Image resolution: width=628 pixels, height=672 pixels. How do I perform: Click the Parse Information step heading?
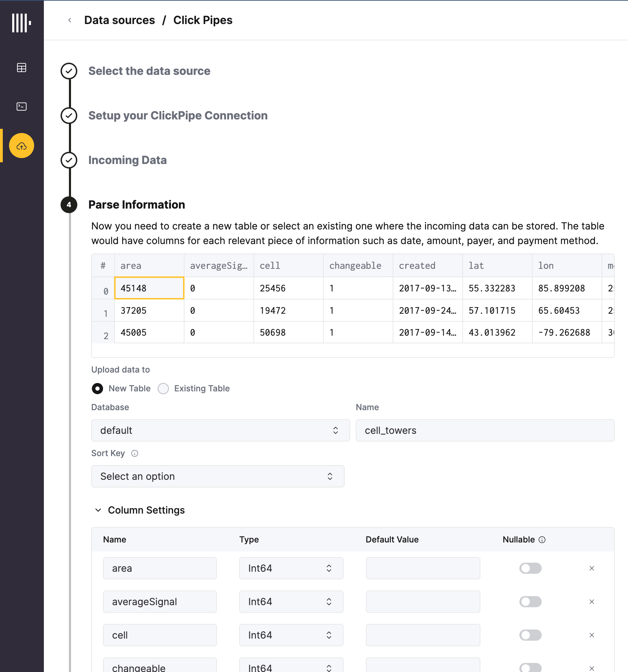coord(137,205)
